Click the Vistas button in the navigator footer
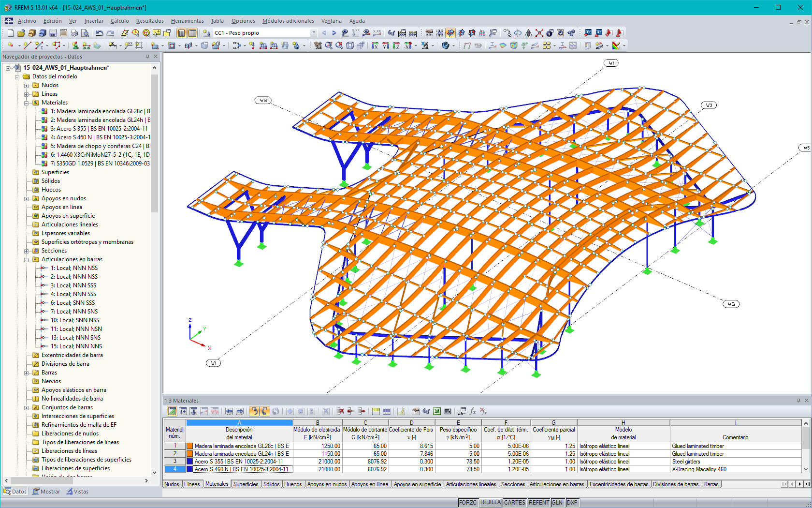 (x=79, y=492)
